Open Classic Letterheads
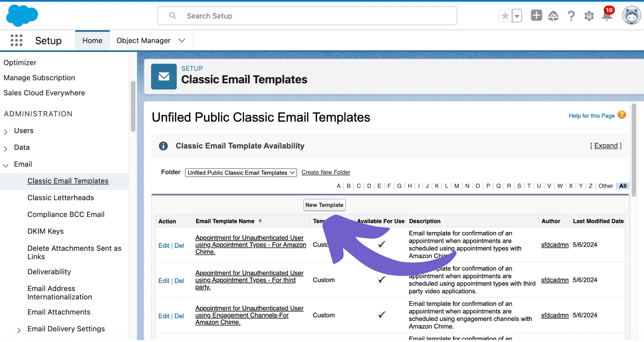 point(61,198)
